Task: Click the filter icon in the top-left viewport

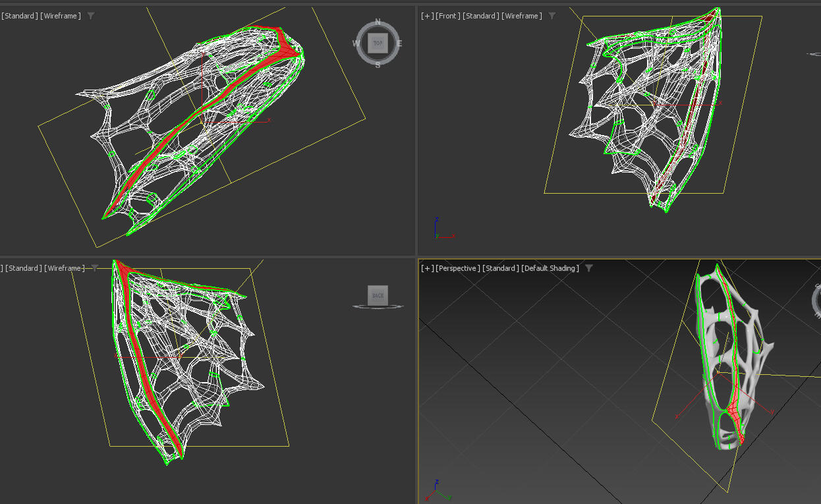Action: 91,16
